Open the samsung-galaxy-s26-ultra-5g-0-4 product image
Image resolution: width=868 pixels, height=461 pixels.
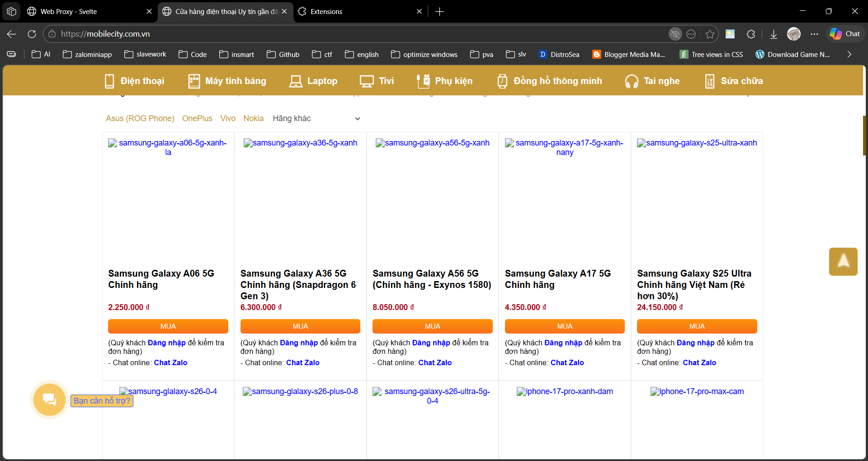(433, 396)
